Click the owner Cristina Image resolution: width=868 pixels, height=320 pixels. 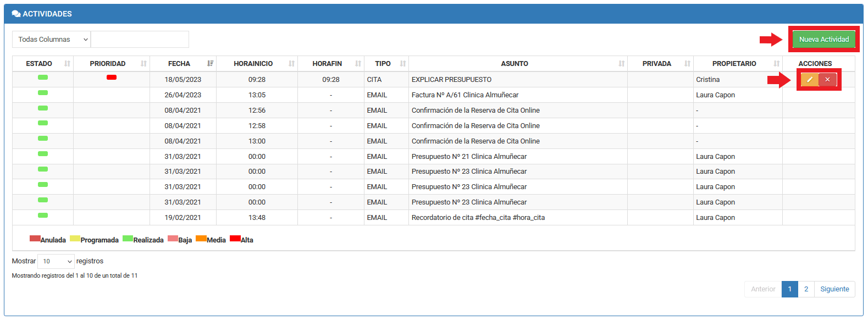[x=708, y=80]
